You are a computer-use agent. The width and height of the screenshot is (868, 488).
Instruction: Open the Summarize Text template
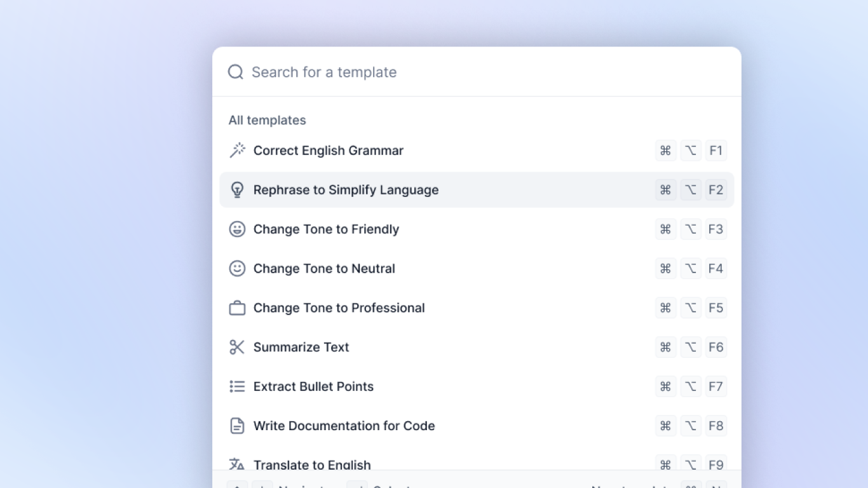click(301, 348)
